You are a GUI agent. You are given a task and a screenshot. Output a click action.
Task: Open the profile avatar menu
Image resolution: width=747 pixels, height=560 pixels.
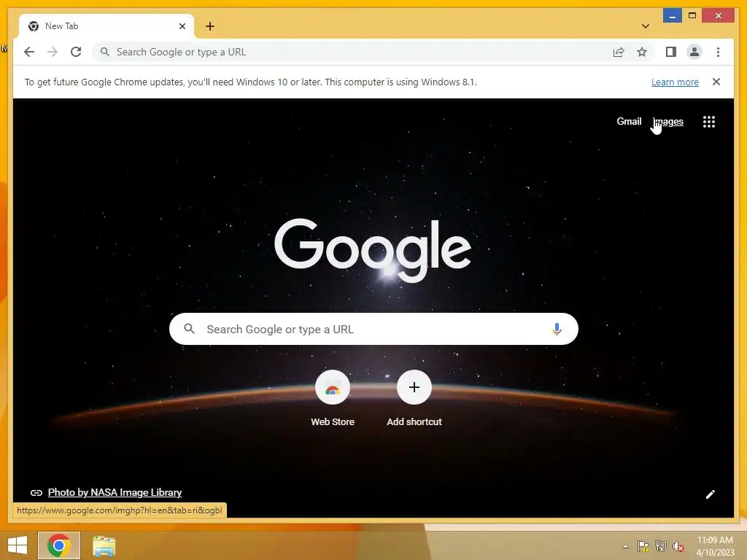tap(694, 52)
